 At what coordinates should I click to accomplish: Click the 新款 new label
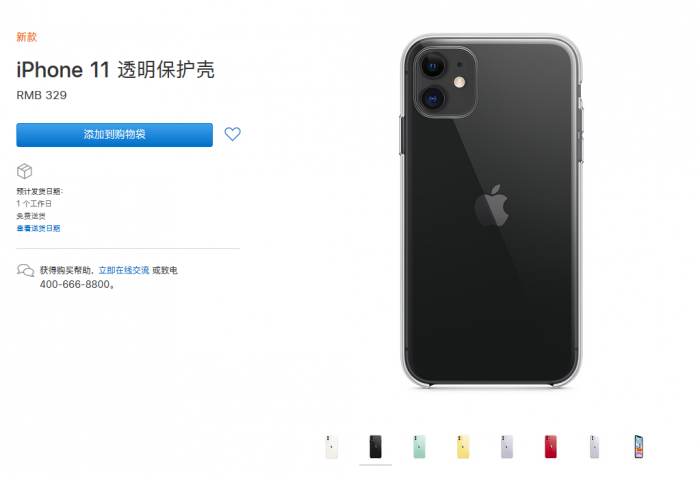(x=27, y=37)
